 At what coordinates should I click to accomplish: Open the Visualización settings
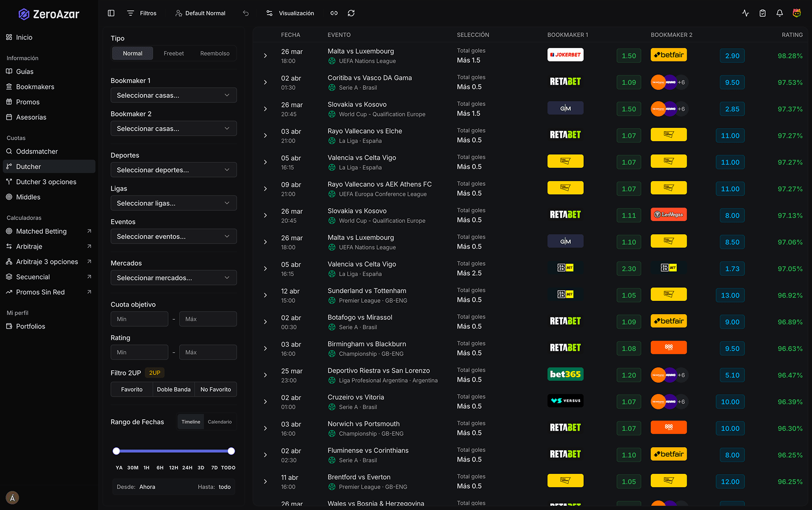point(290,13)
